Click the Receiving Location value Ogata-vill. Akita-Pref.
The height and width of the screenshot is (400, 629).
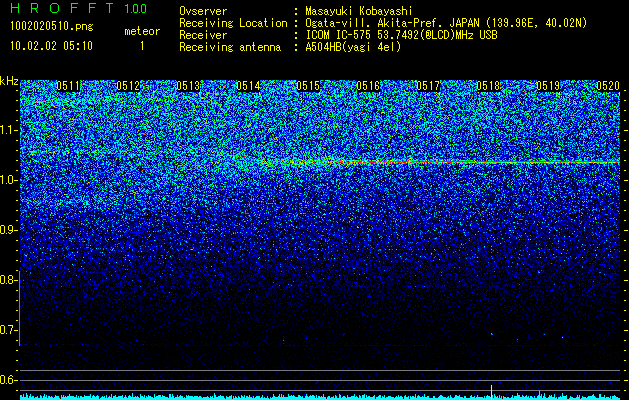[x=375, y=23]
